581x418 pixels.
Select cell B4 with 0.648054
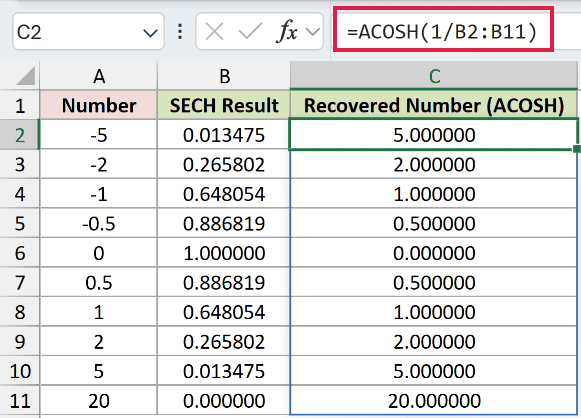[x=224, y=194]
